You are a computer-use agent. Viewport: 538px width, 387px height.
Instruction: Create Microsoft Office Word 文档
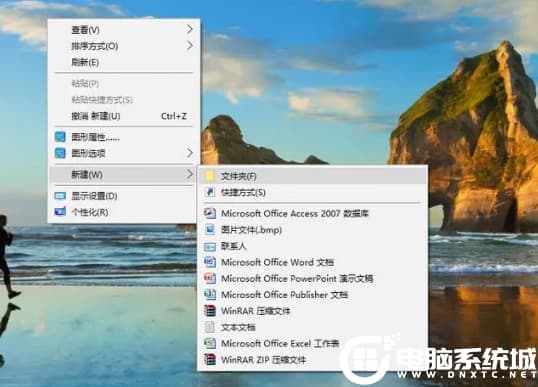[x=313, y=262]
